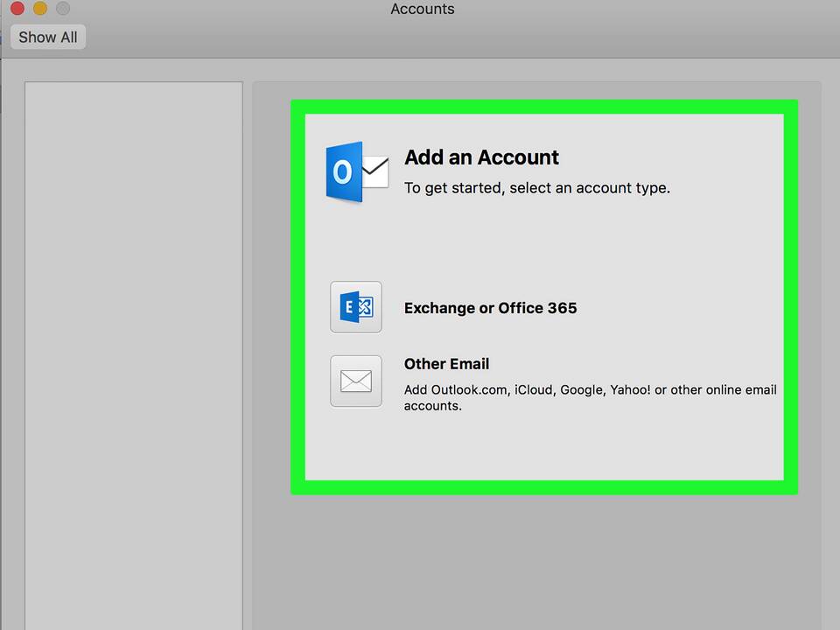840x630 pixels.
Task: Click the Add an Account heading
Action: click(x=481, y=157)
